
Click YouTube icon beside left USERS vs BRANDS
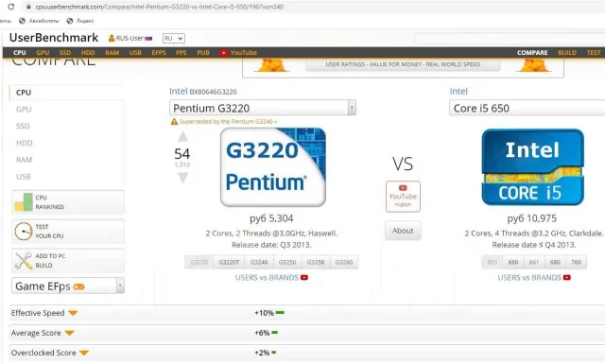coord(304,278)
